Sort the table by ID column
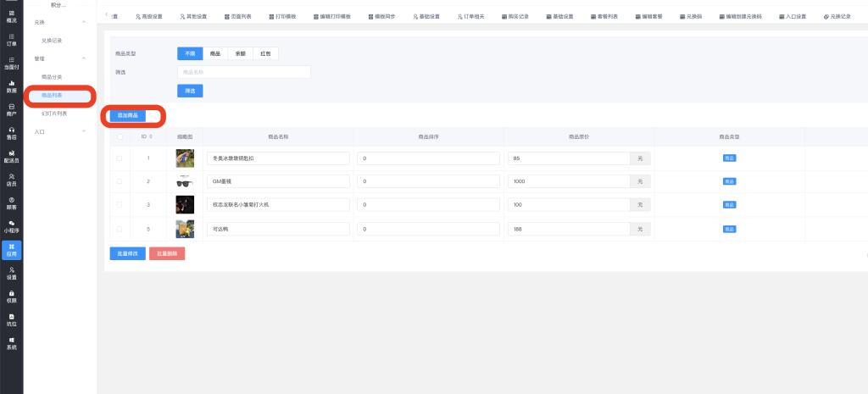This screenshot has height=394, width=868. 151,136
